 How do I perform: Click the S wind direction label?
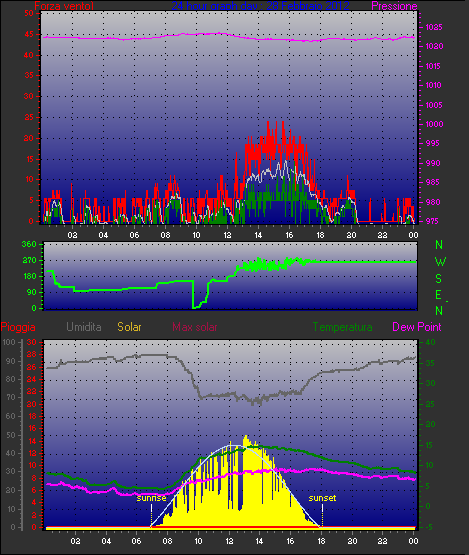tap(439, 279)
